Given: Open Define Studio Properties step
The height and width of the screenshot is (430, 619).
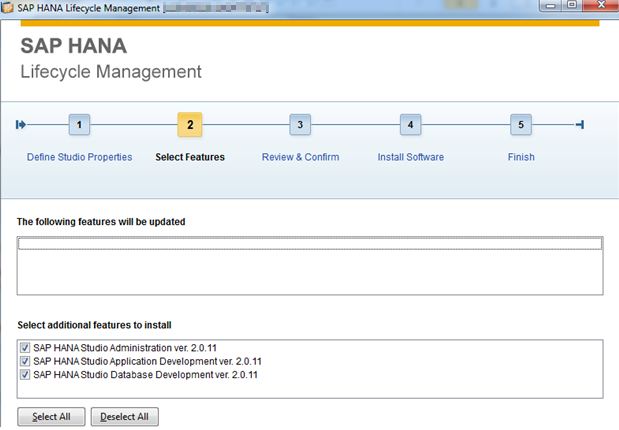Looking at the screenshot, I should coord(79,157).
